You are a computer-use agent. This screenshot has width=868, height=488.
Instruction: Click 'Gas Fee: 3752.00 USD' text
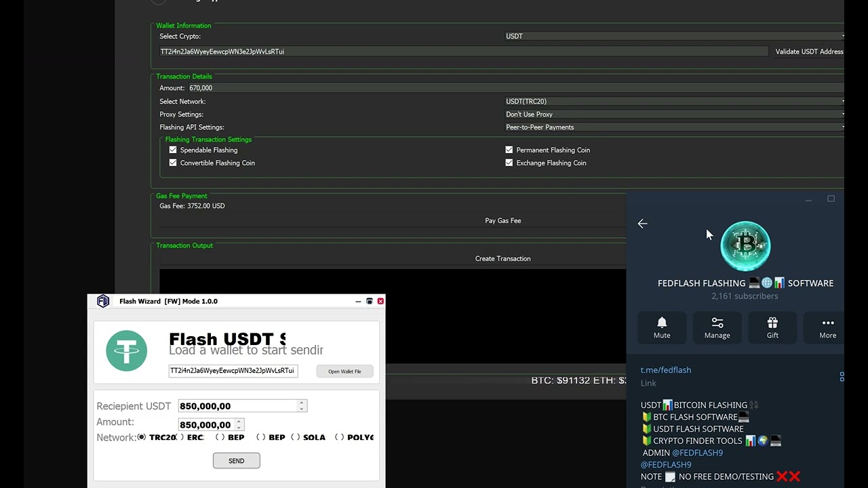pos(192,206)
